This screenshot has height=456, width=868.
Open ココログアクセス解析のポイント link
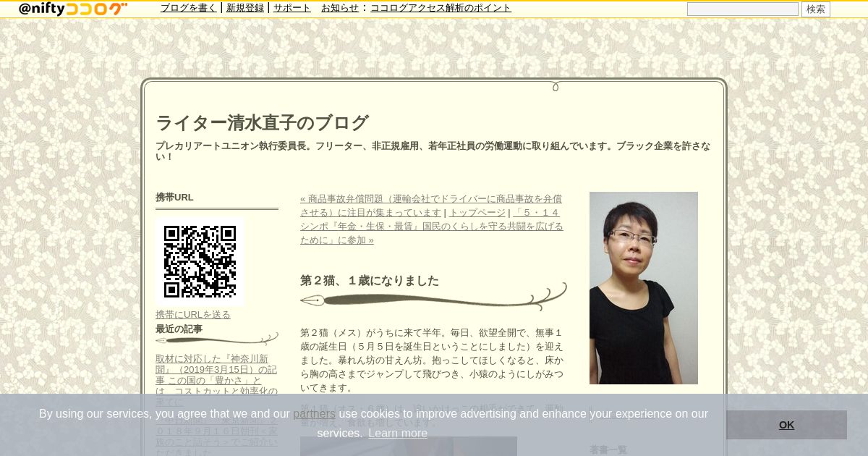pos(441,8)
